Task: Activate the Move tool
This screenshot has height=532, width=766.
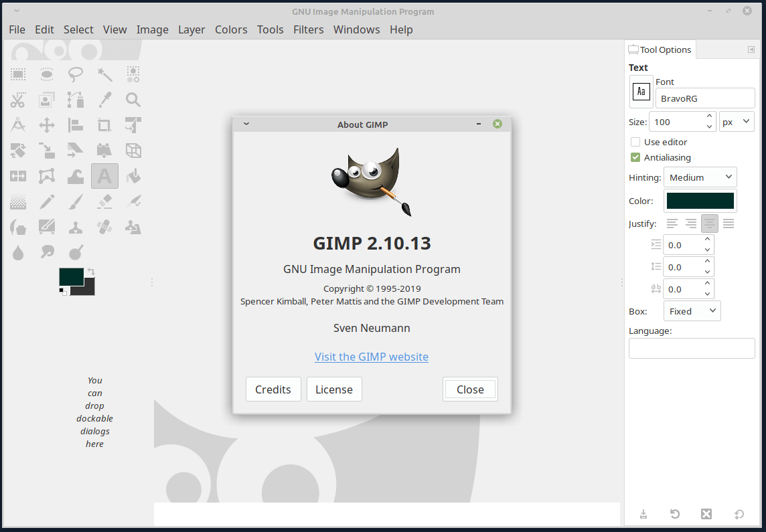Action: coord(47,125)
